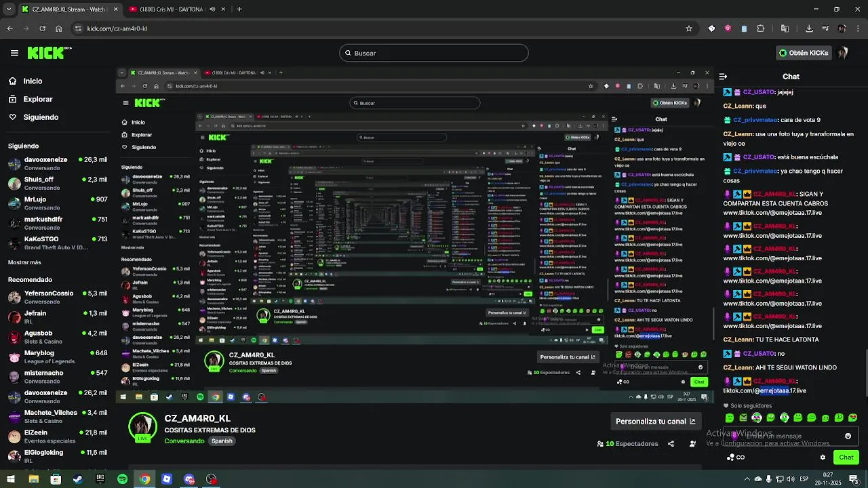Open Chrome downloads icon
This screenshot has height=488, width=868.
[809, 28]
